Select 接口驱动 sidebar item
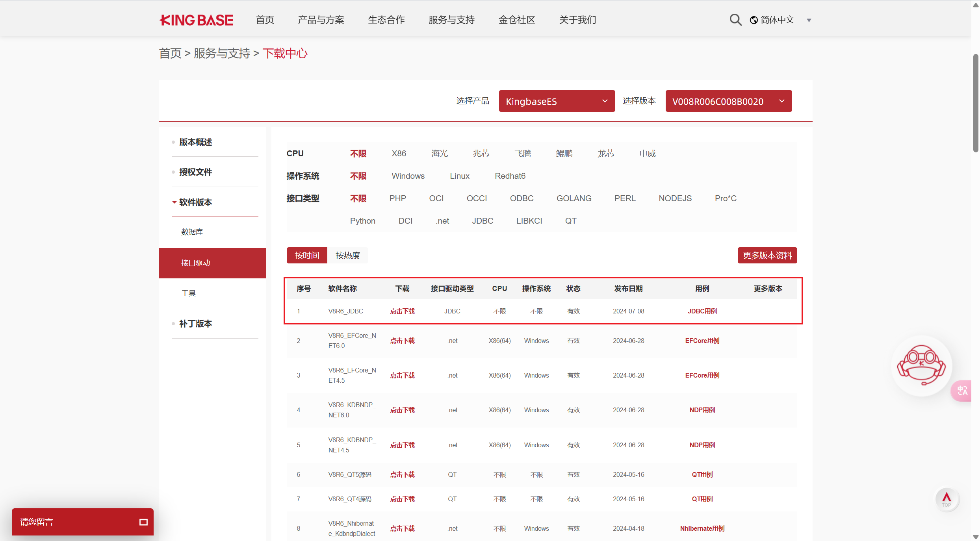Screen dimensions: 980x541 pos(213,263)
